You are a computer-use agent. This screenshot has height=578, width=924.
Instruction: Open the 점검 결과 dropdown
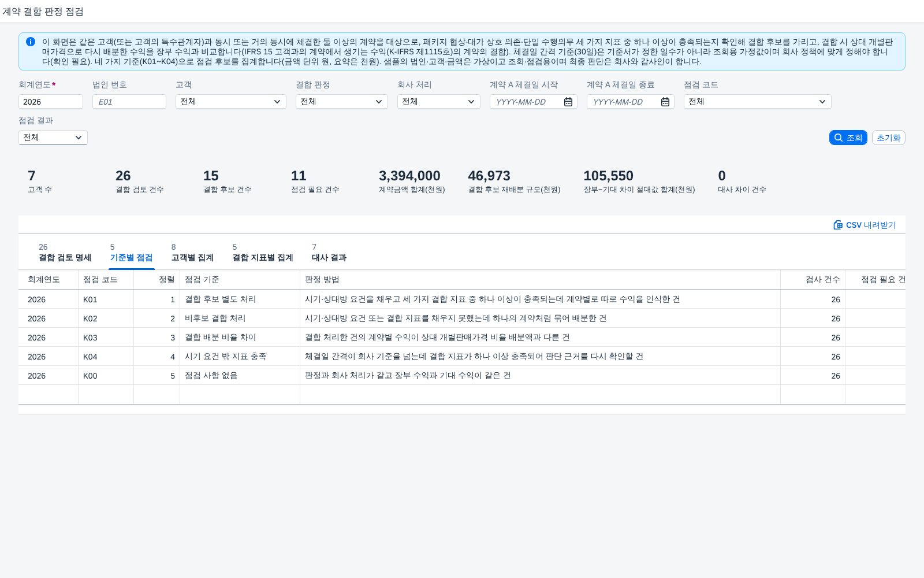point(53,138)
